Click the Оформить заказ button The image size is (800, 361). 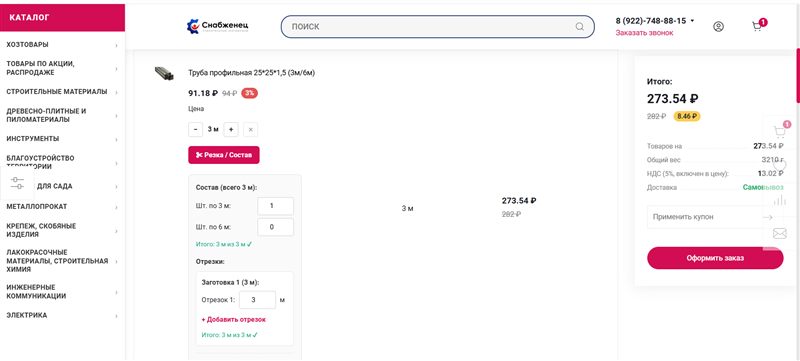click(x=715, y=258)
